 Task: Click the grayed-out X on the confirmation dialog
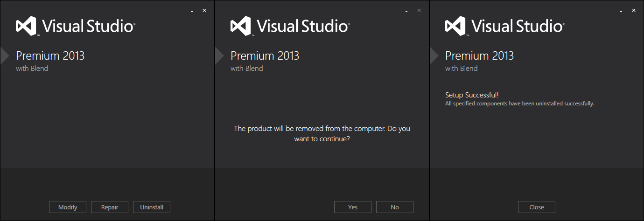[419, 10]
